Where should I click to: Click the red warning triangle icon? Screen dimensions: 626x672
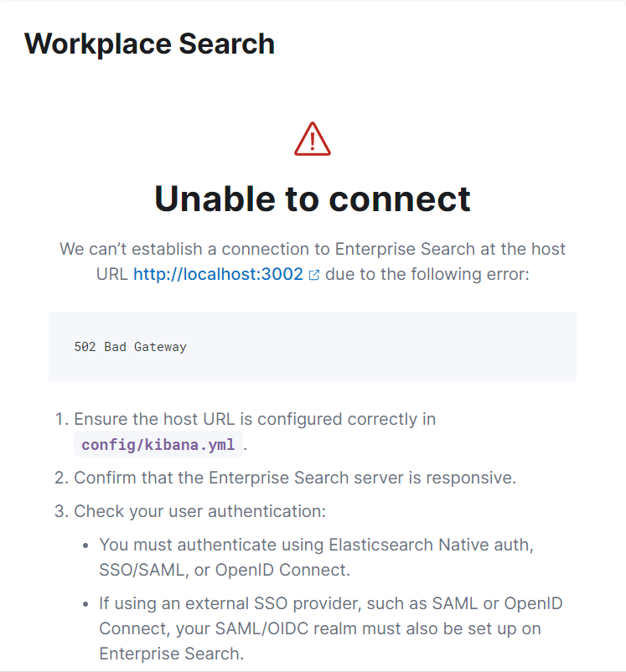click(x=313, y=139)
